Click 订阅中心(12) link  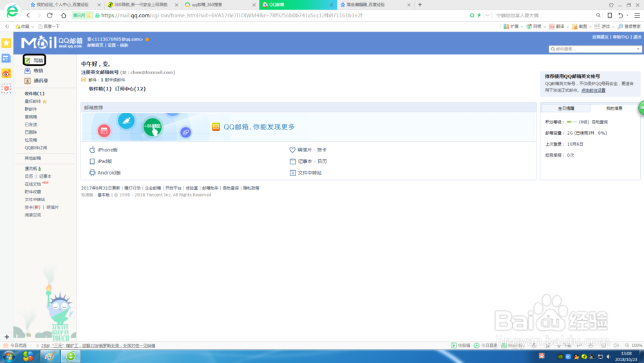[x=130, y=89]
